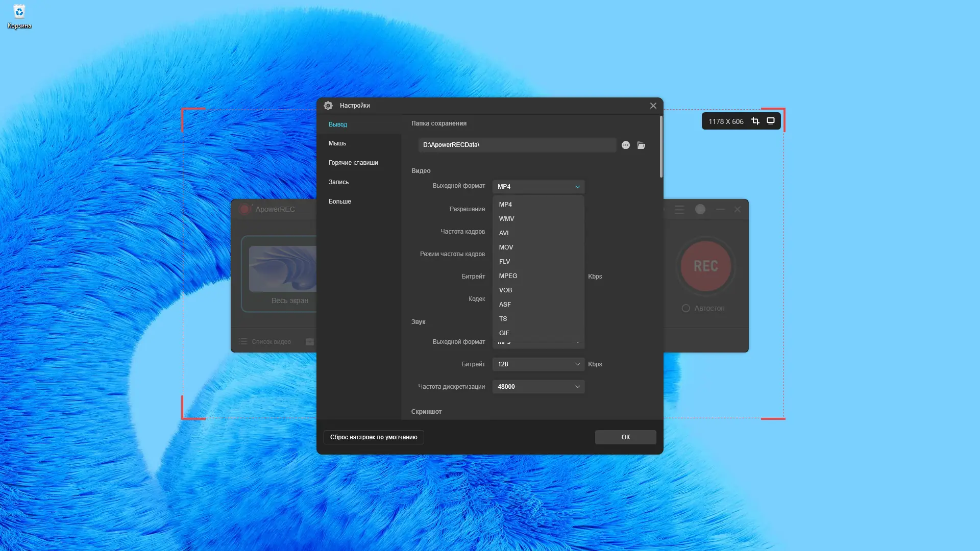980x551 pixels.
Task: Open the 48000 sample rate dropdown
Action: click(538, 387)
